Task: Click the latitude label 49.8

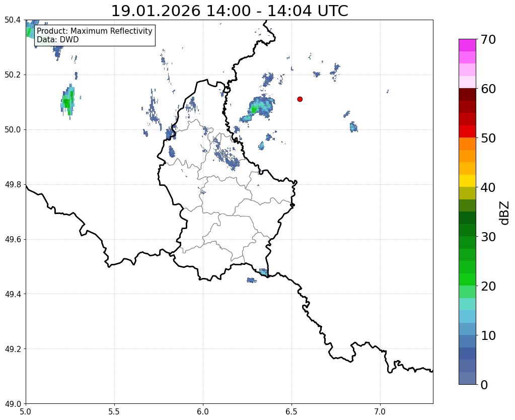Action: pyautogui.click(x=13, y=185)
